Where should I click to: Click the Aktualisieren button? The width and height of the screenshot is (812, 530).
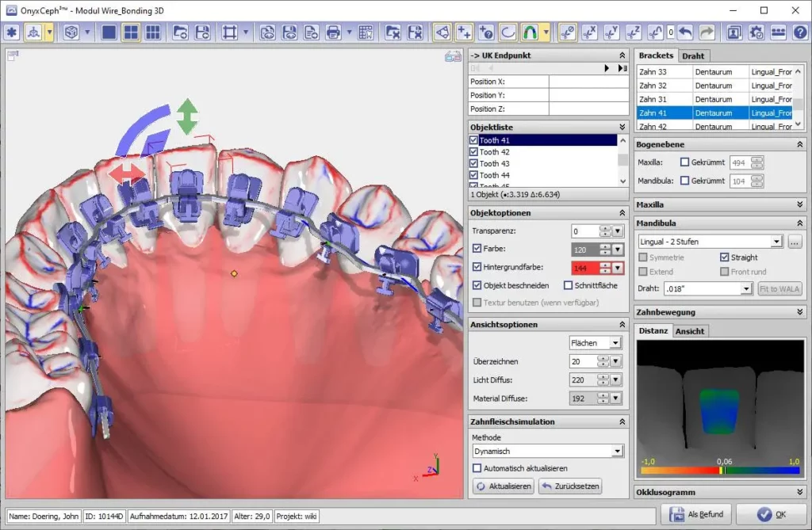click(503, 486)
